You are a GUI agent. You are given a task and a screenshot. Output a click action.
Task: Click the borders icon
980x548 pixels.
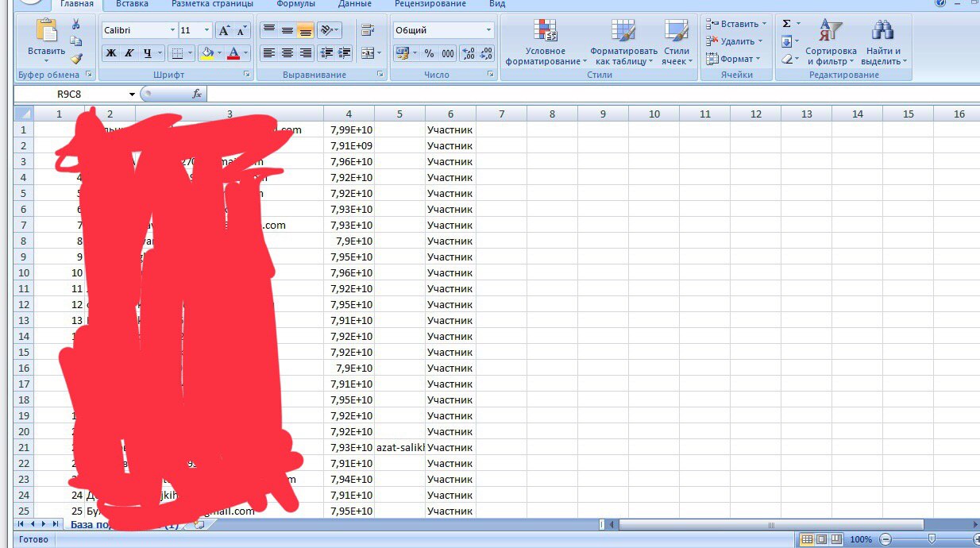(177, 53)
